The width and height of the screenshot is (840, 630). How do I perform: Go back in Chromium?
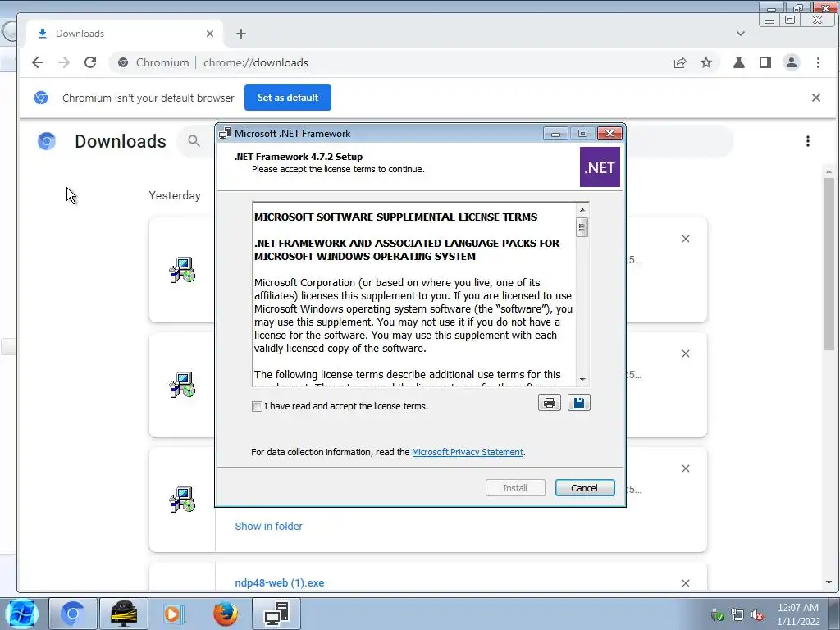click(x=38, y=62)
